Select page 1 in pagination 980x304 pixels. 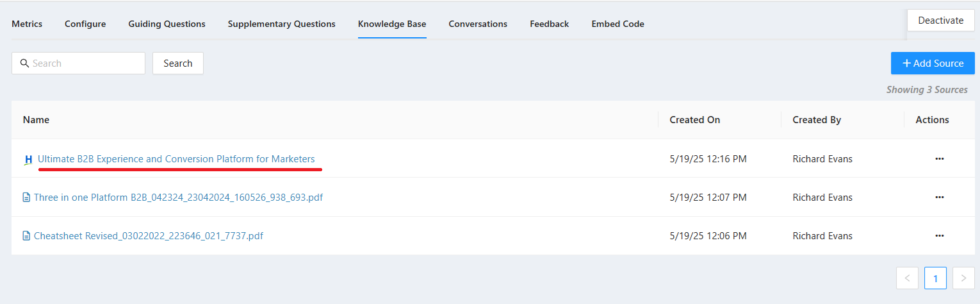coord(935,278)
